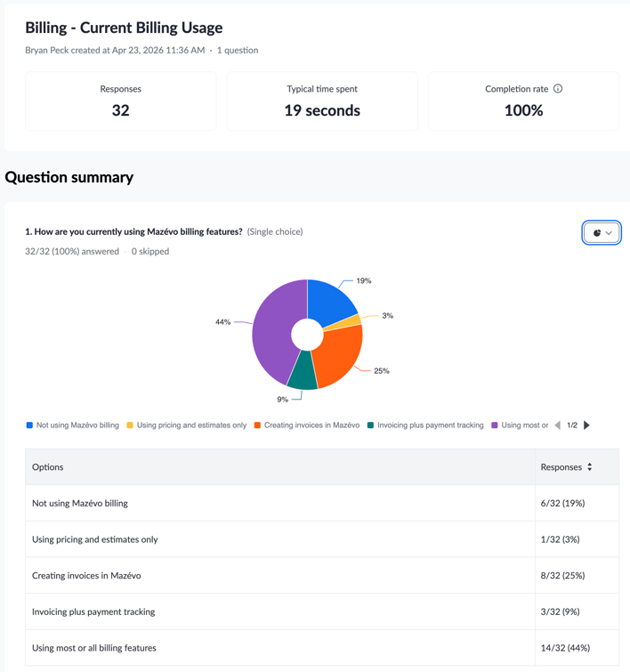Screen dimensions: 630x672
Task: Click the 19% chart label
Action: click(363, 280)
